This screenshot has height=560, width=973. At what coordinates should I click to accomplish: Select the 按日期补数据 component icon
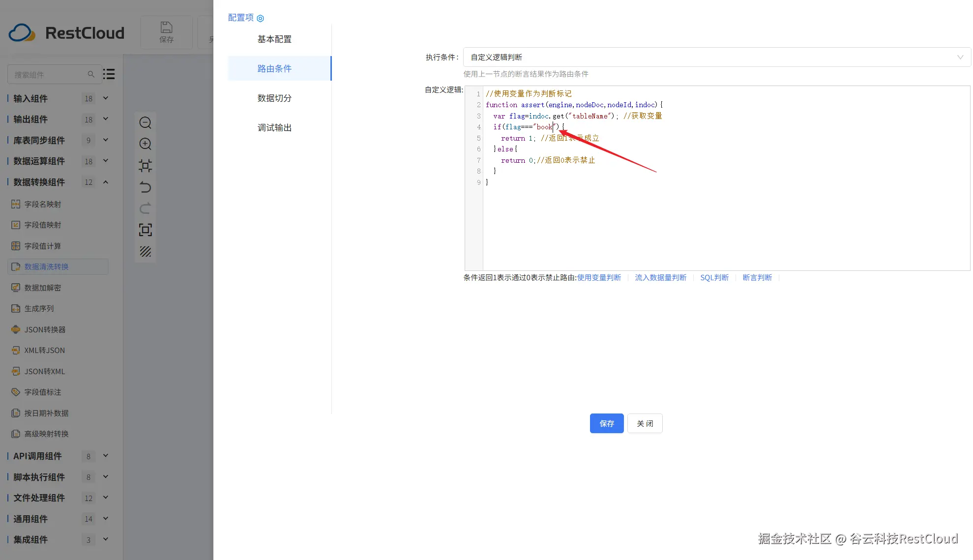[16, 413]
